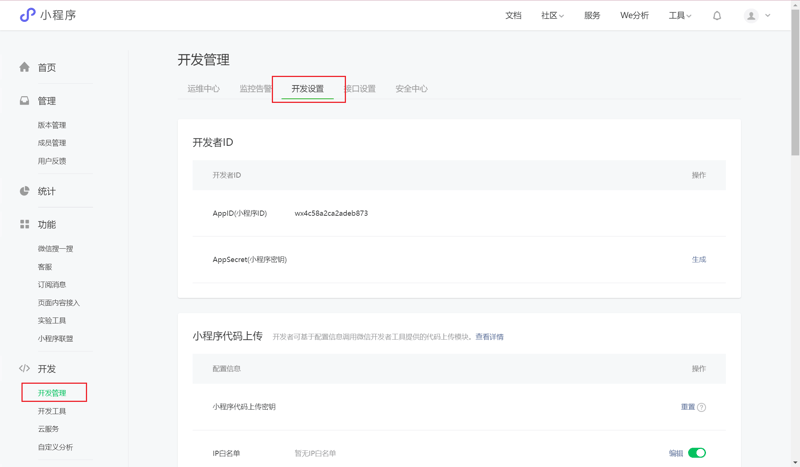Click the help question mark next to 重置

702,407
